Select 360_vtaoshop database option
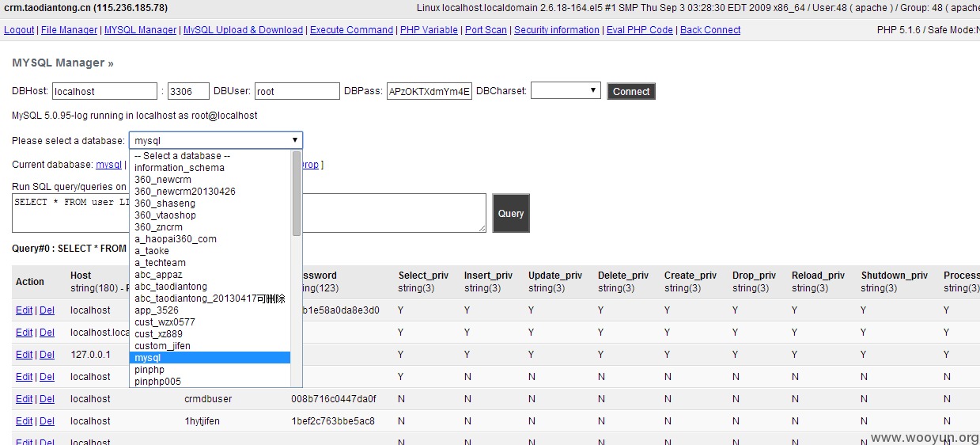980x445 pixels. point(210,215)
